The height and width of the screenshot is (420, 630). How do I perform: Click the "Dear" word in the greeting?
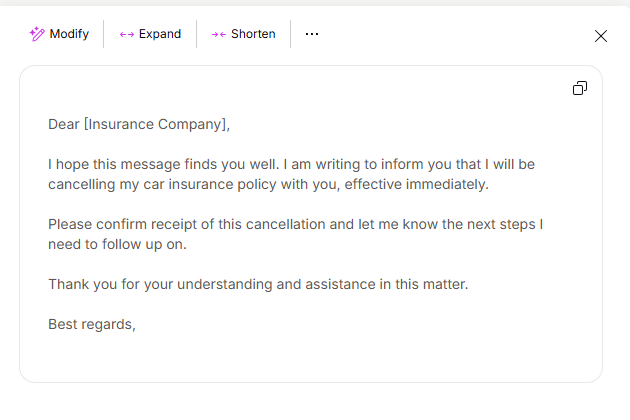[64, 124]
